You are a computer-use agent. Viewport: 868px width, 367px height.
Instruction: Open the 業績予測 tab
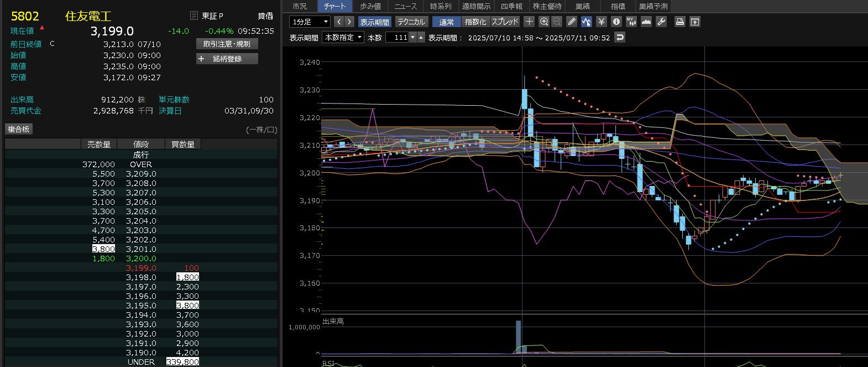point(653,6)
